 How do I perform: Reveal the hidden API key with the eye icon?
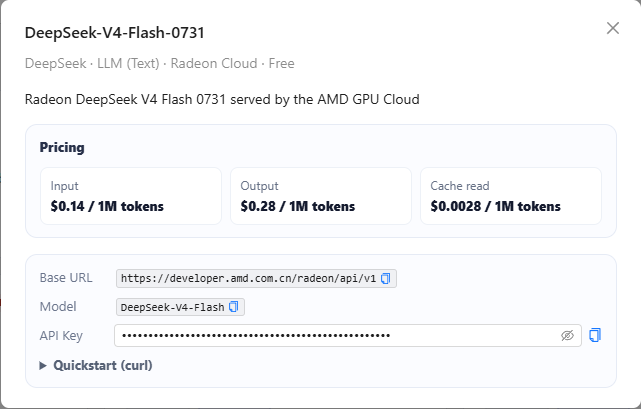567,336
